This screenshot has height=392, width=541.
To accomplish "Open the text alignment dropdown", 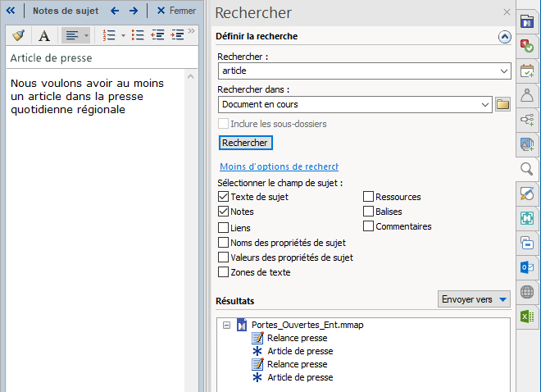I will 86,35.
